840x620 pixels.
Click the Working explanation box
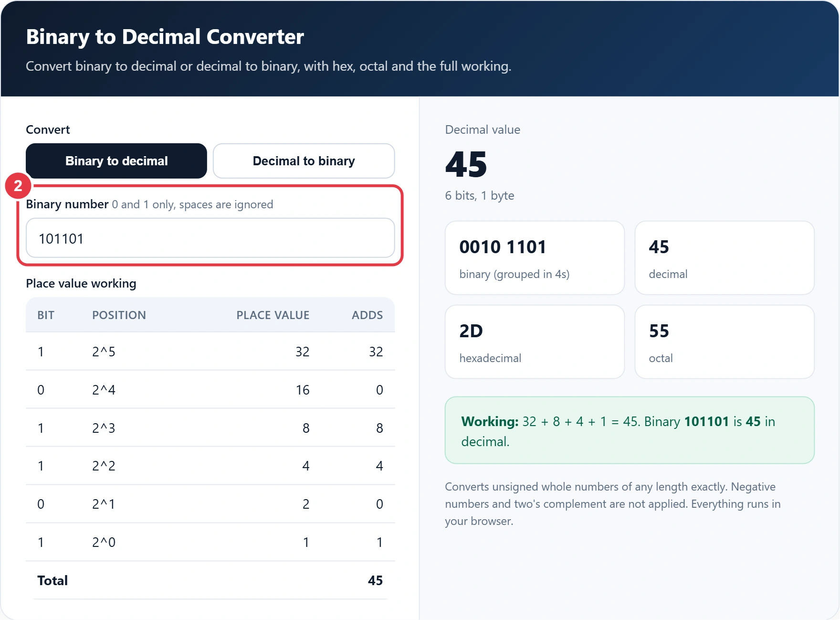tap(630, 430)
